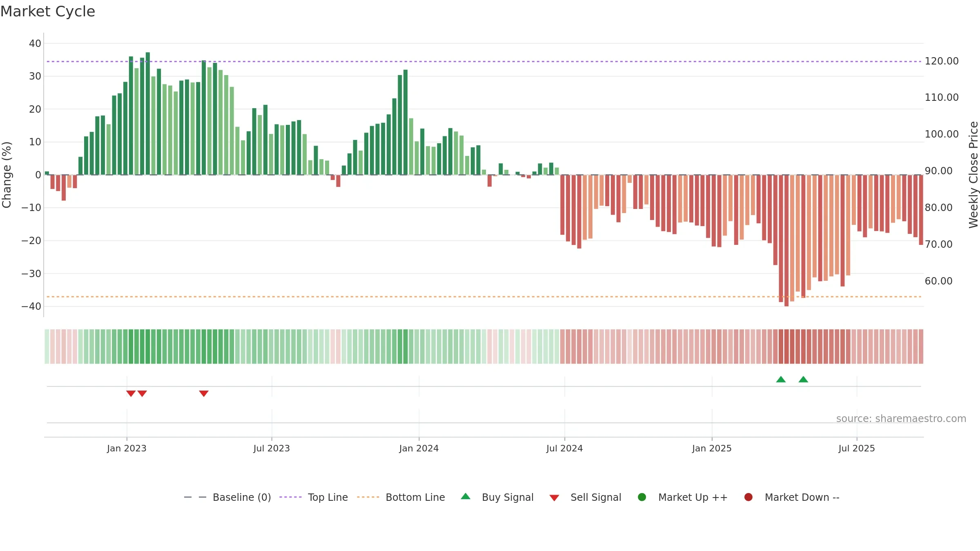Click the 20 tick on the left axis

(x=35, y=109)
